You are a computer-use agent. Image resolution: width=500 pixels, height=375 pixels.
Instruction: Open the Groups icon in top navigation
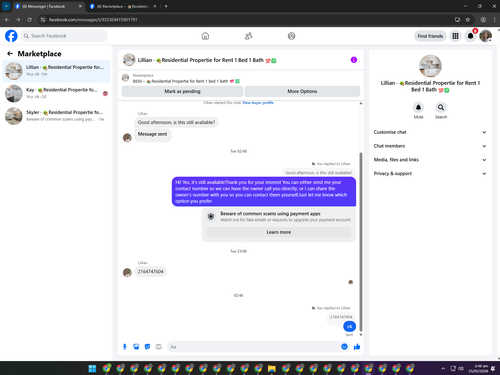(x=291, y=36)
